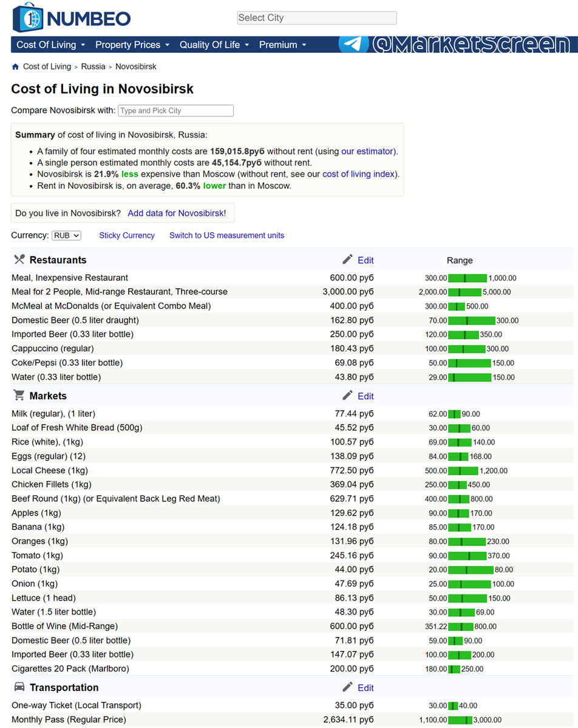Open the Quality Of Life menu
The width and height of the screenshot is (578, 728).
[x=214, y=45]
